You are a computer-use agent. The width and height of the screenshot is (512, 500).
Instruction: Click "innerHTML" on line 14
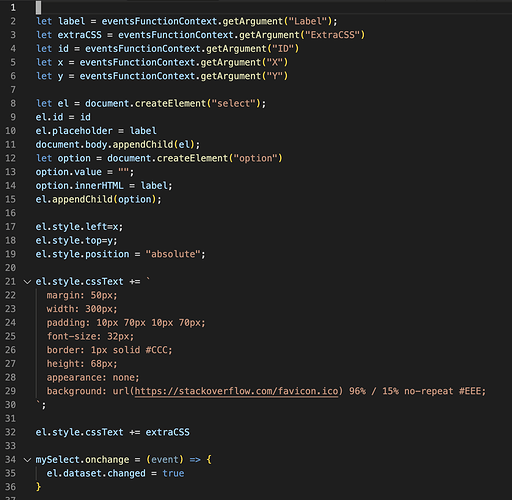99,185
